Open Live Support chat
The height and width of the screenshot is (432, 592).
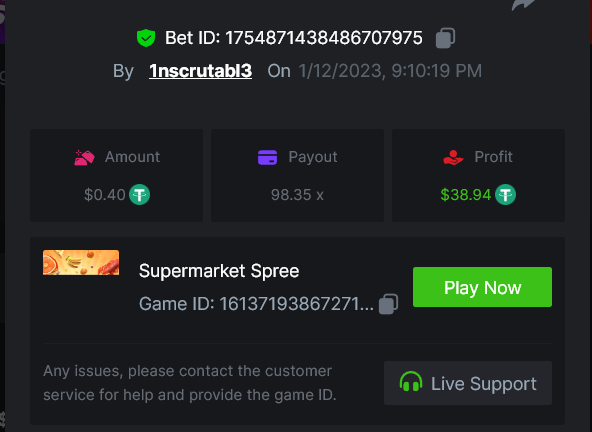click(x=468, y=383)
